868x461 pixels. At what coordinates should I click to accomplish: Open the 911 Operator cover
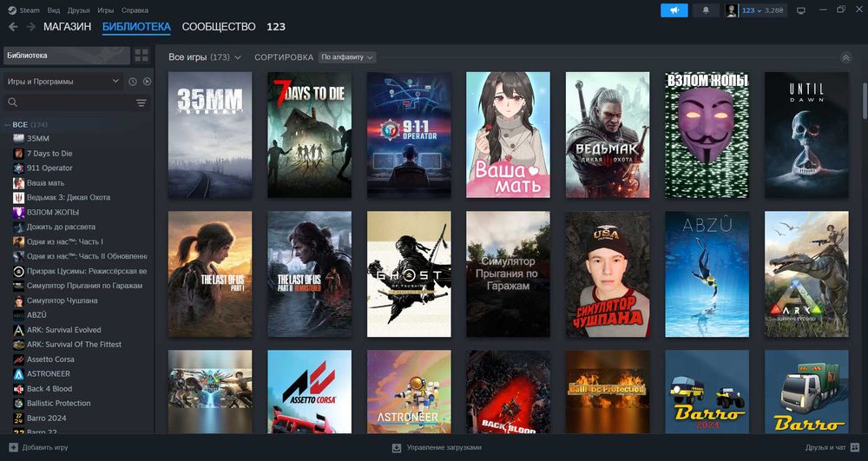409,135
